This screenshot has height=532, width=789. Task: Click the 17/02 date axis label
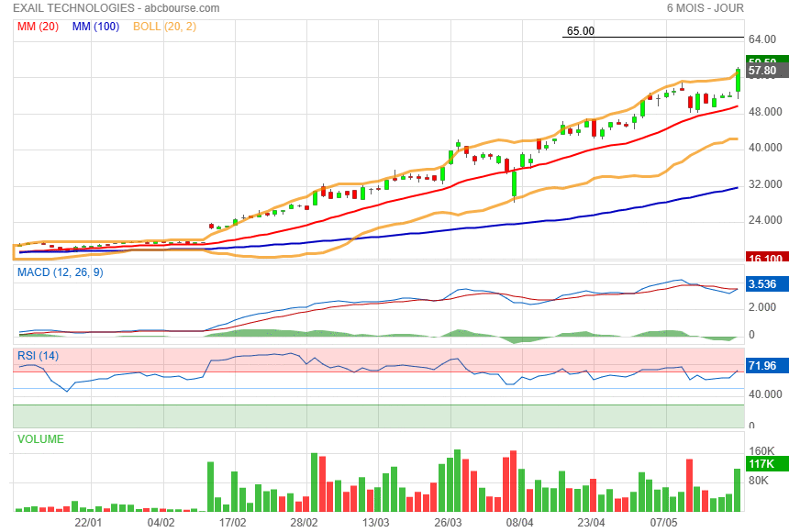(232, 523)
